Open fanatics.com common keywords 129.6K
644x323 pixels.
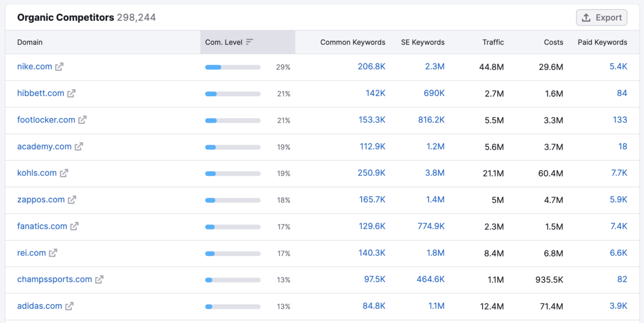[x=372, y=226]
